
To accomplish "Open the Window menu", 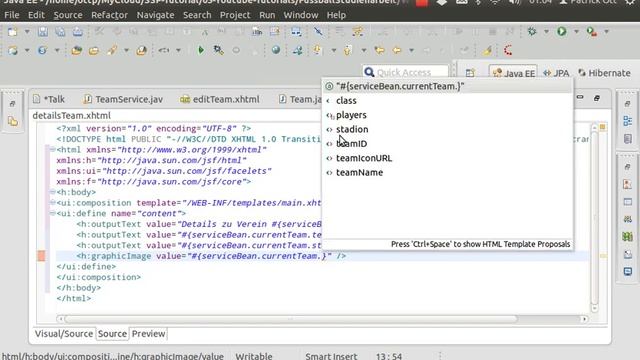I will pos(301,15).
